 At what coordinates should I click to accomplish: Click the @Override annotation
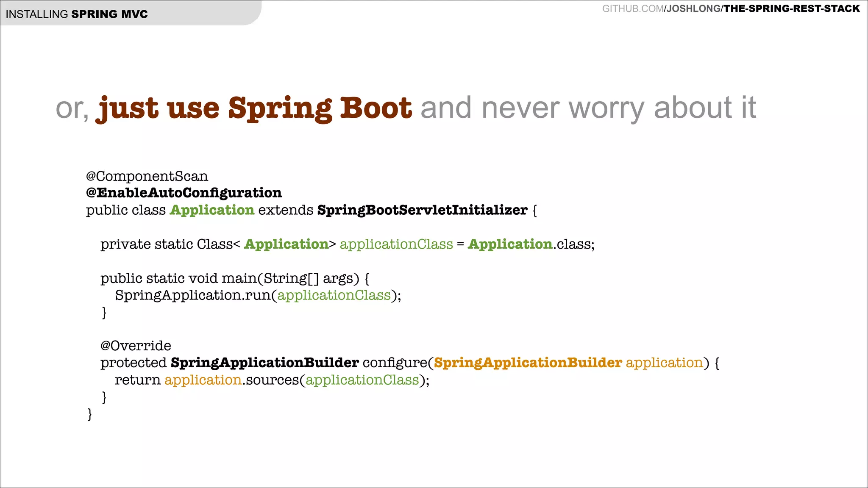coord(136,346)
